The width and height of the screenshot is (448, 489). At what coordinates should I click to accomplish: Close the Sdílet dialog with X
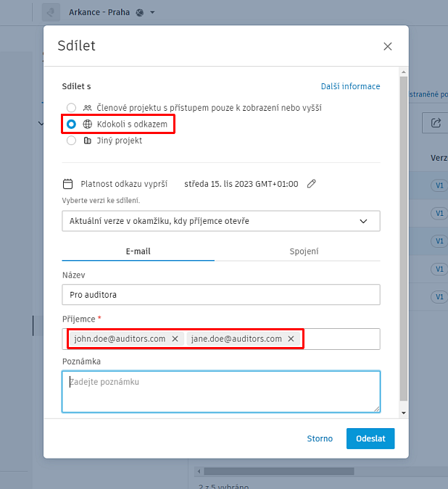coord(388,46)
